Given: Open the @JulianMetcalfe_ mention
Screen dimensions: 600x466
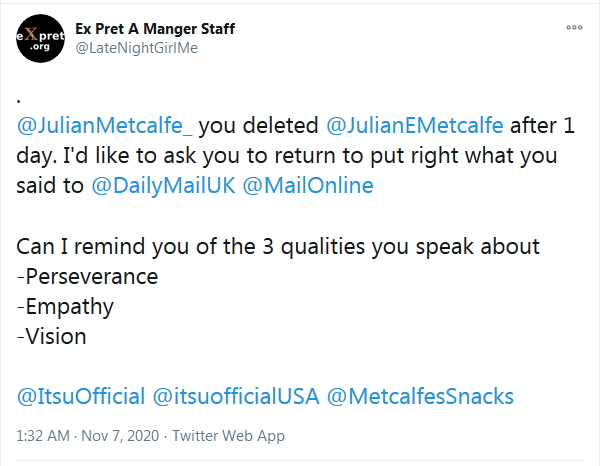Looking at the screenshot, I should (106, 127).
